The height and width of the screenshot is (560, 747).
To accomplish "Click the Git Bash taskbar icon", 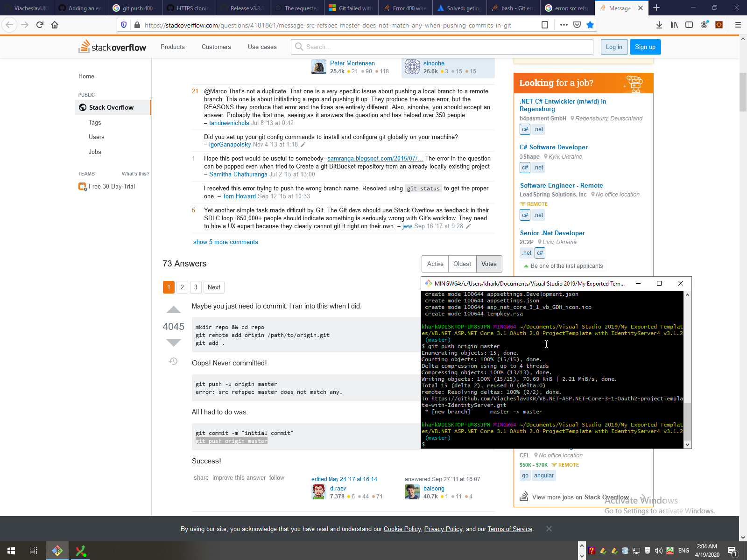I will pyautogui.click(x=57, y=551).
